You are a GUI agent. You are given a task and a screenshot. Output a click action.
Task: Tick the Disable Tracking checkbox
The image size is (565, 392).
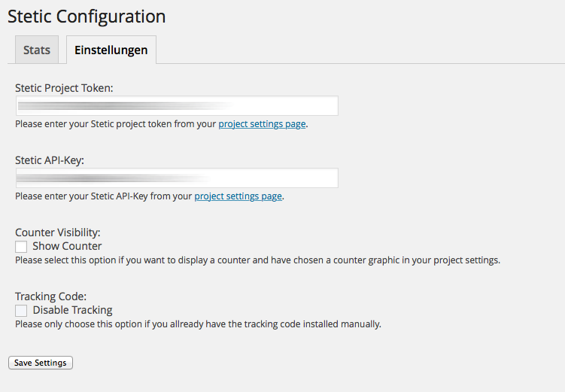coord(21,311)
